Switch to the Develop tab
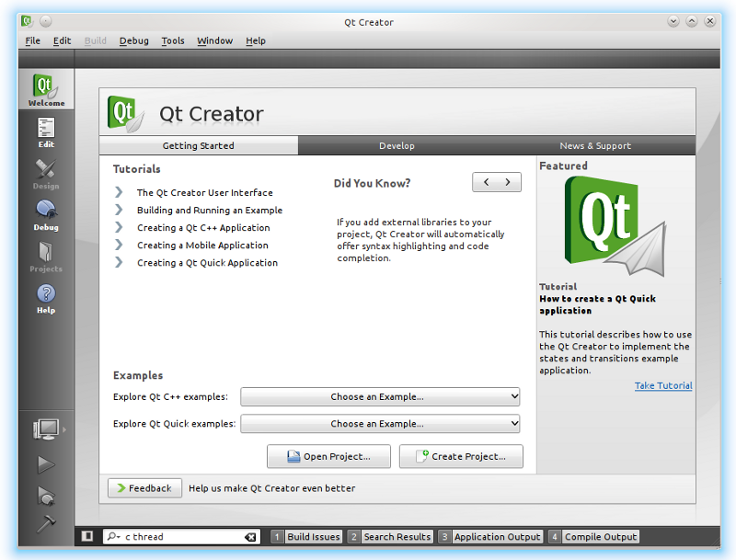The width and height of the screenshot is (736, 560). [x=397, y=145]
